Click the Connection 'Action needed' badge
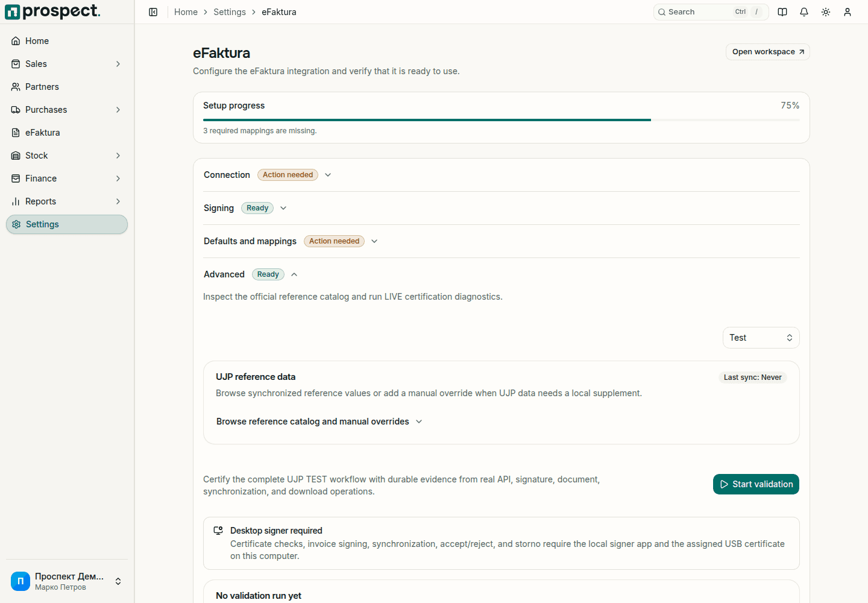 pos(288,175)
